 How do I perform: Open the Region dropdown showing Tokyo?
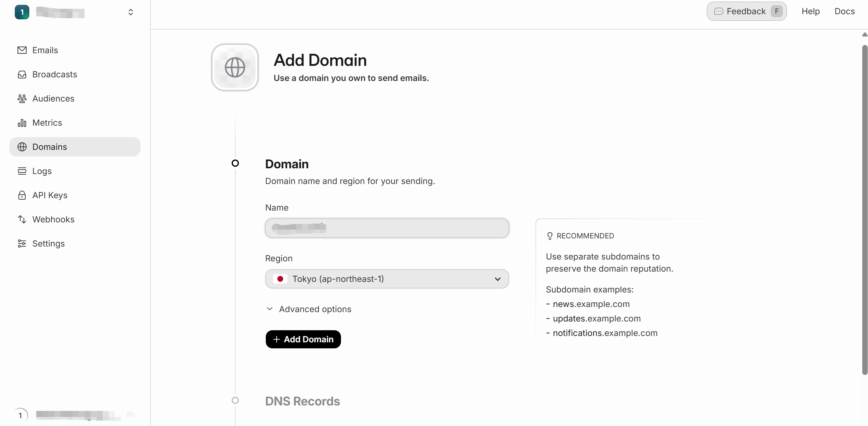(387, 279)
